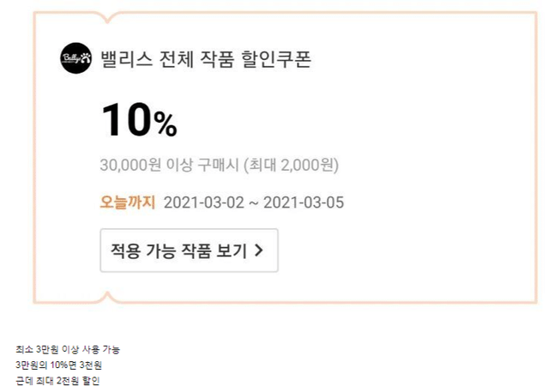Click the end date 2021-03-05
549x392 pixels.
[304, 203]
